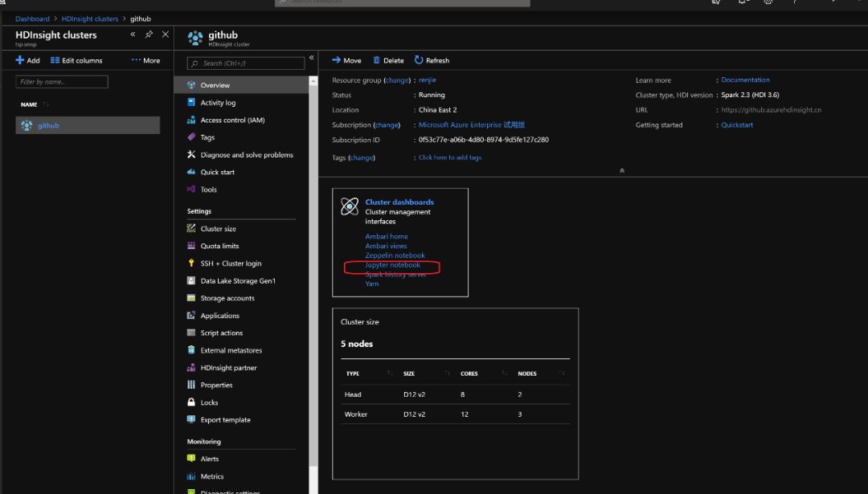Refresh the cluster overview
The width and height of the screenshot is (868, 494).
click(x=432, y=60)
